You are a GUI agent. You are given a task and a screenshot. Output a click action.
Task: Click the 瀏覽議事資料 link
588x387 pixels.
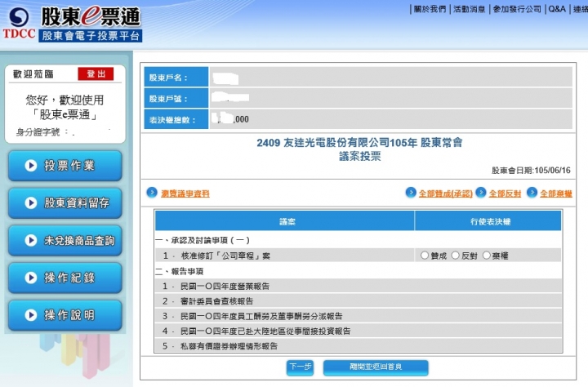point(185,193)
